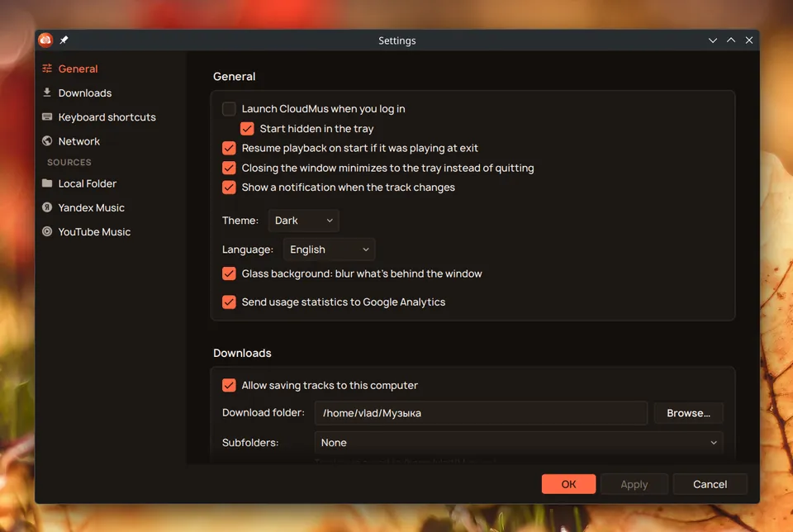Expand the Subfolders dropdown showing None
Viewport: 793px width, 532px height.
coord(519,443)
